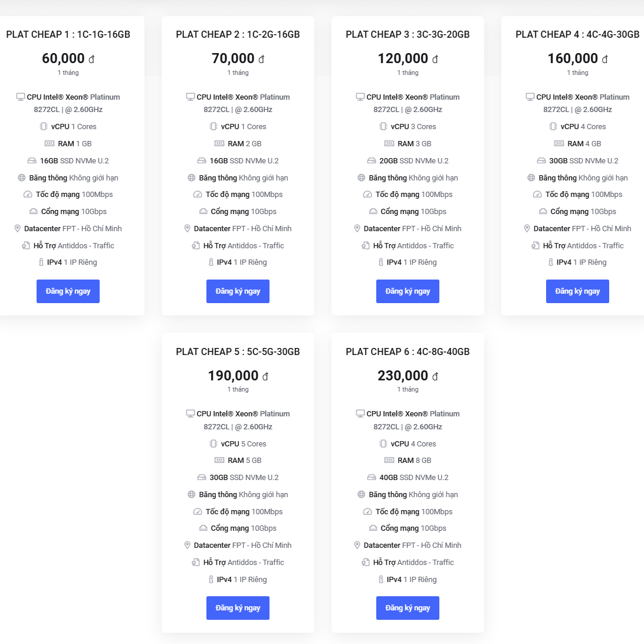Click Đăng ký ngay under the 70,000 đ plan

(238, 291)
